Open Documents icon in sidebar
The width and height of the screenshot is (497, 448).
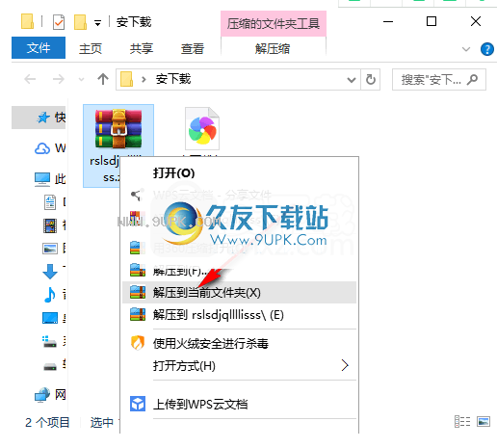50,202
